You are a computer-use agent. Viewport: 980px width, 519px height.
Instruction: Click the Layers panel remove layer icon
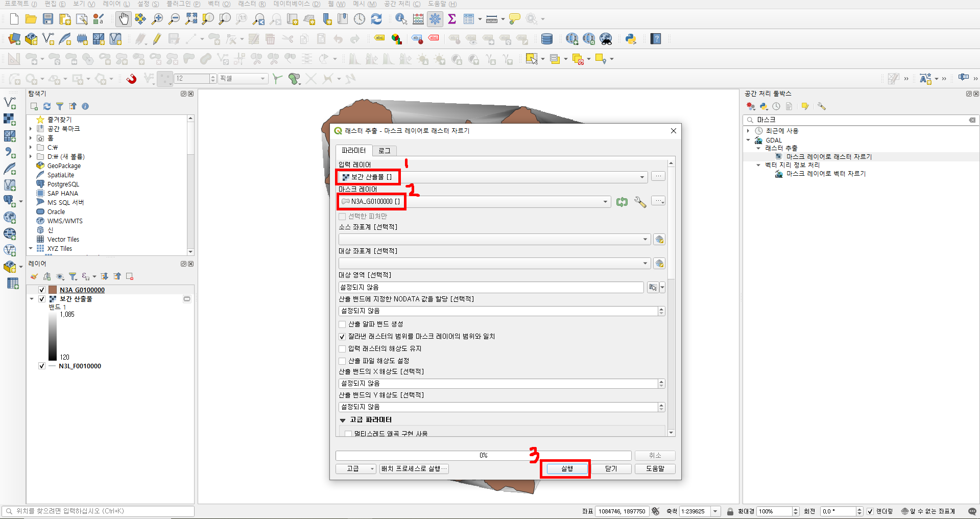click(x=130, y=276)
